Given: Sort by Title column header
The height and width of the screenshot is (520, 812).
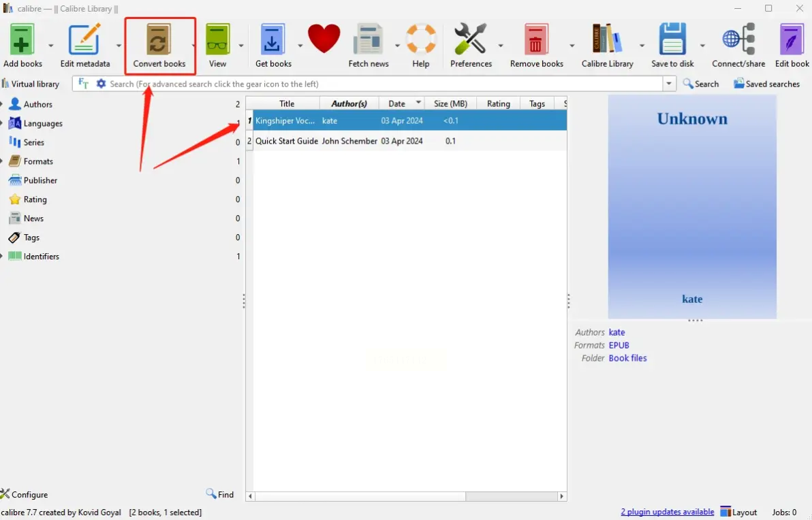Looking at the screenshot, I should 286,103.
